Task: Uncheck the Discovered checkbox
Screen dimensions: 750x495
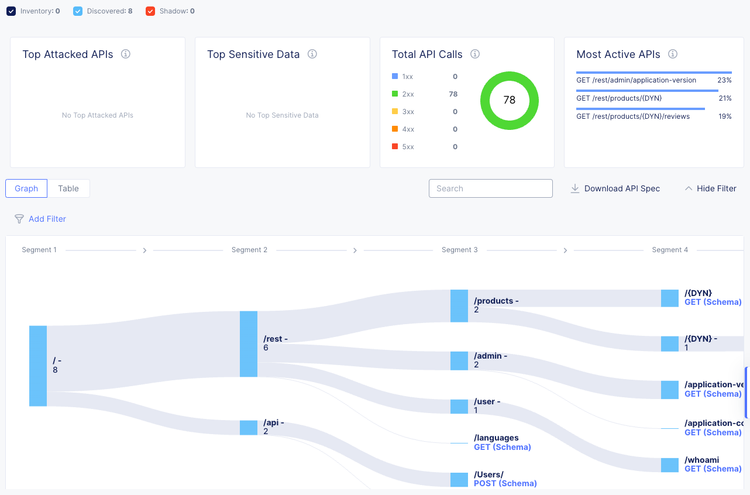Action: coord(78,11)
